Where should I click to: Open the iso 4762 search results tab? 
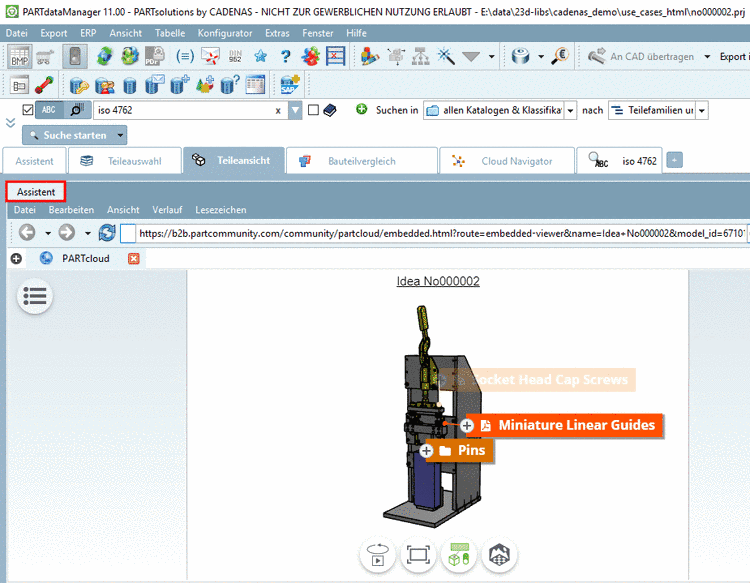click(x=619, y=161)
